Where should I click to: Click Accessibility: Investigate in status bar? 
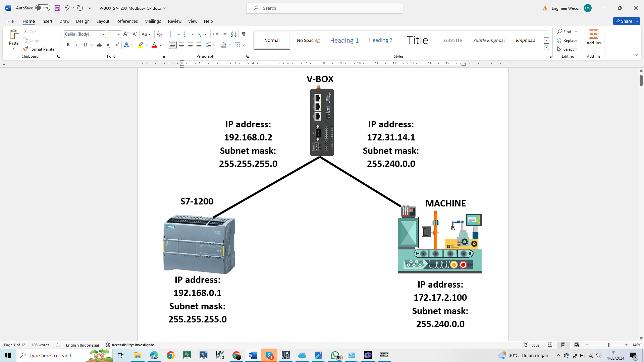tap(130, 345)
